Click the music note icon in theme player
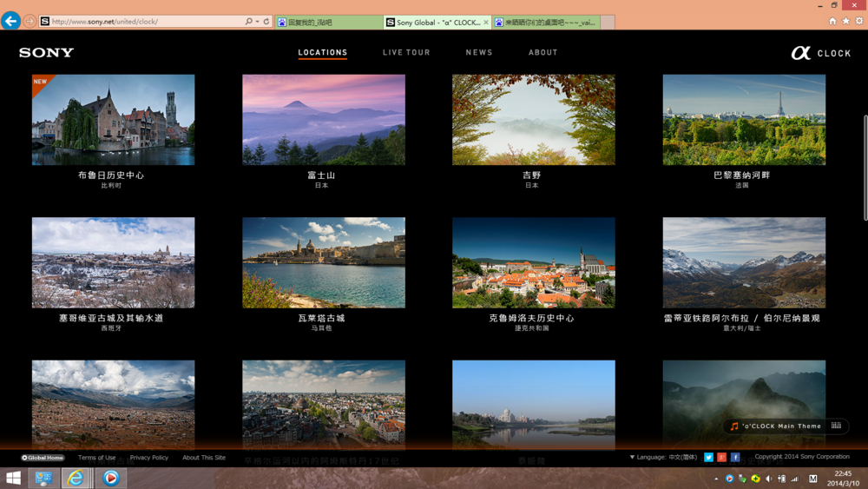Image resolution: width=868 pixels, height=489 pixels. [734, 426]
